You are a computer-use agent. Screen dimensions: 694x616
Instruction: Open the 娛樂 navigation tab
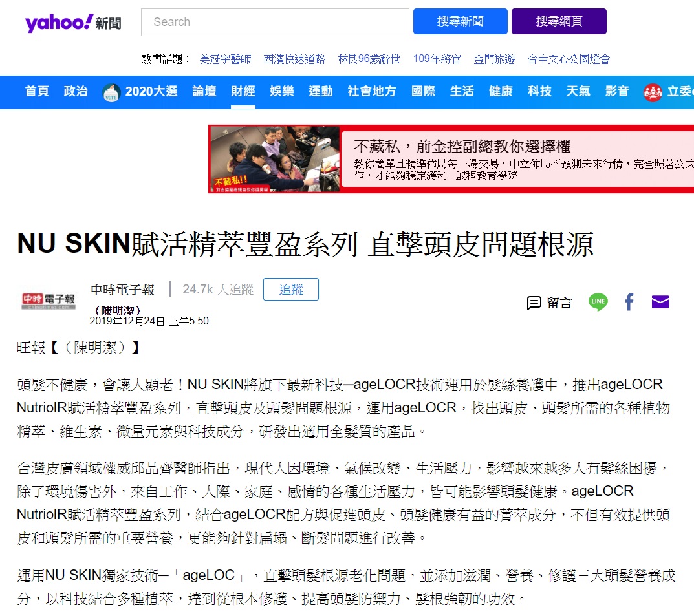point(282,91)
